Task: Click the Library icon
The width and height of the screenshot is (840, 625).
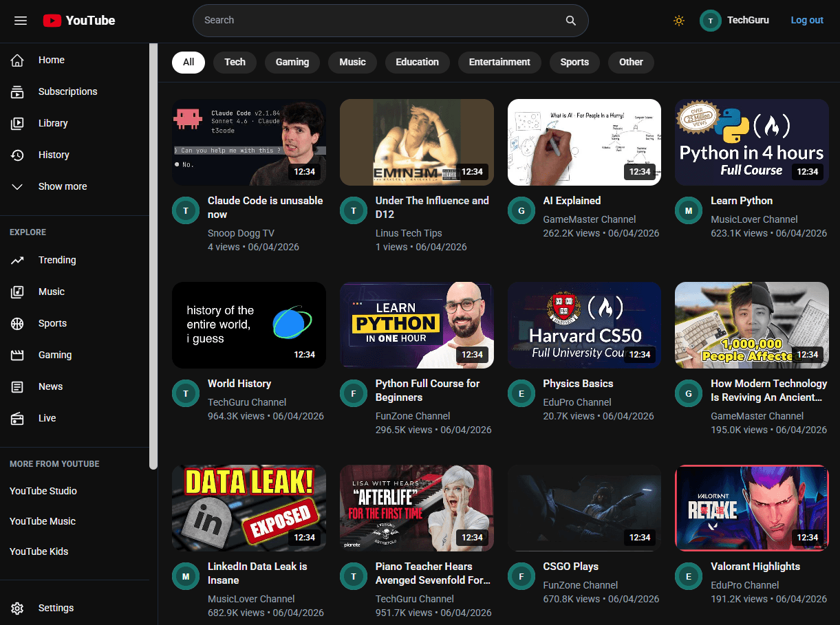Action: (18, 123)
